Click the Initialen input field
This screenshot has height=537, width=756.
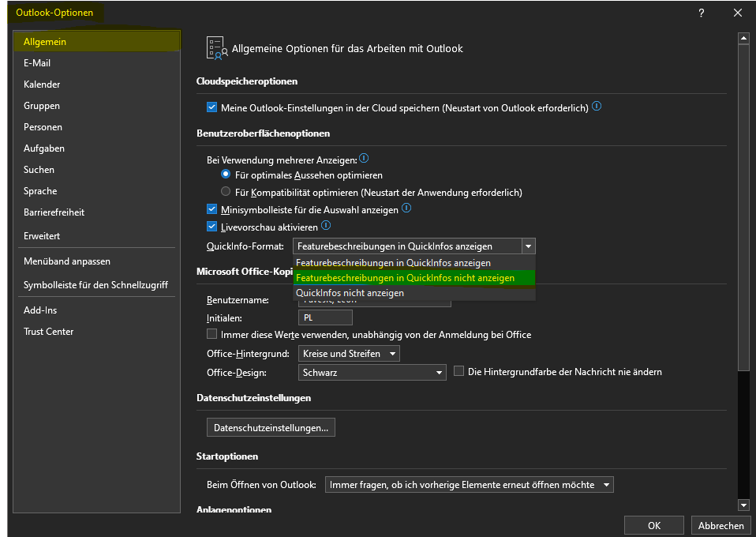point(325,317)
